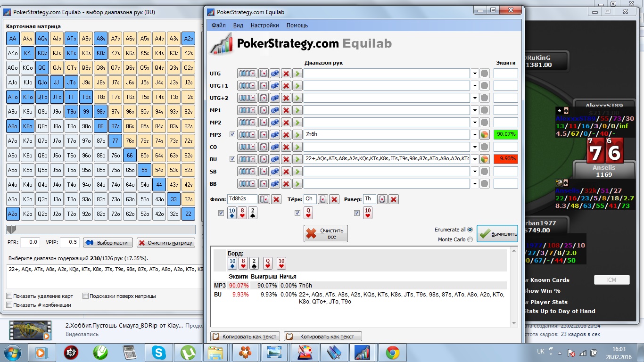Enable 'Показать удаление карт' checkbox
Image resolution: width=644 pixels, height=362 pixels.
coord(9,296)
